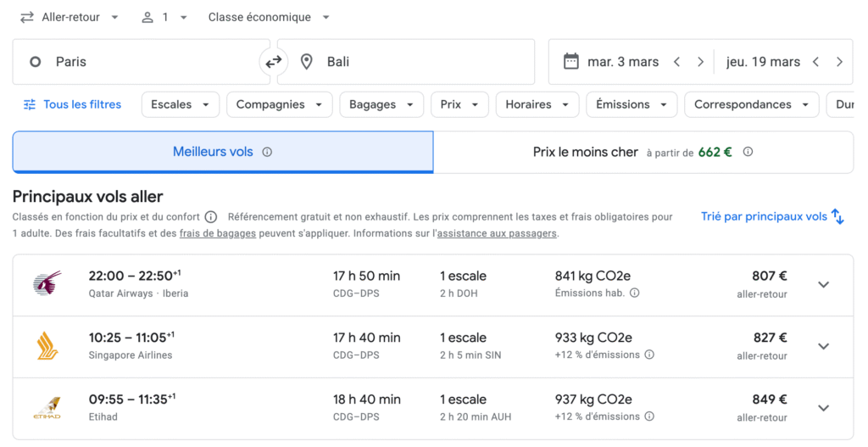This screenshot has width=868, height=447.
Task: Click the 09:55 – 11:35 flight times
Action: pyautogui.click(x=132, y=399)
